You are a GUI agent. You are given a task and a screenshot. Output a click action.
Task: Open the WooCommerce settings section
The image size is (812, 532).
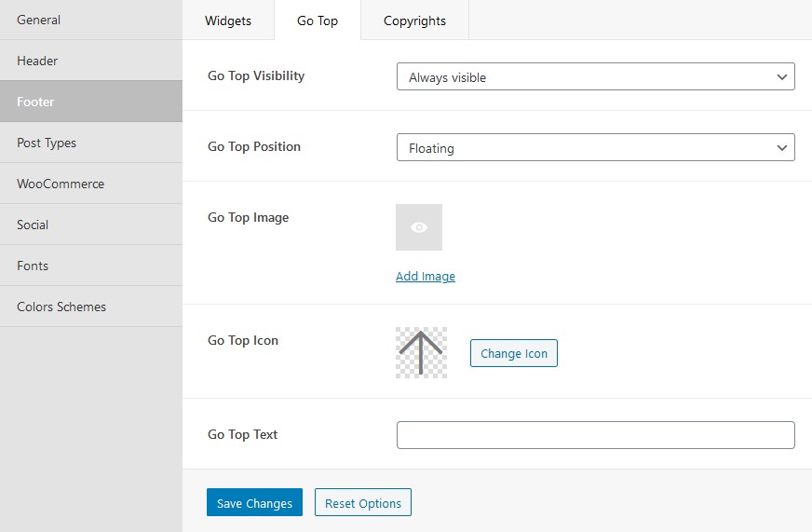(91, 184)
